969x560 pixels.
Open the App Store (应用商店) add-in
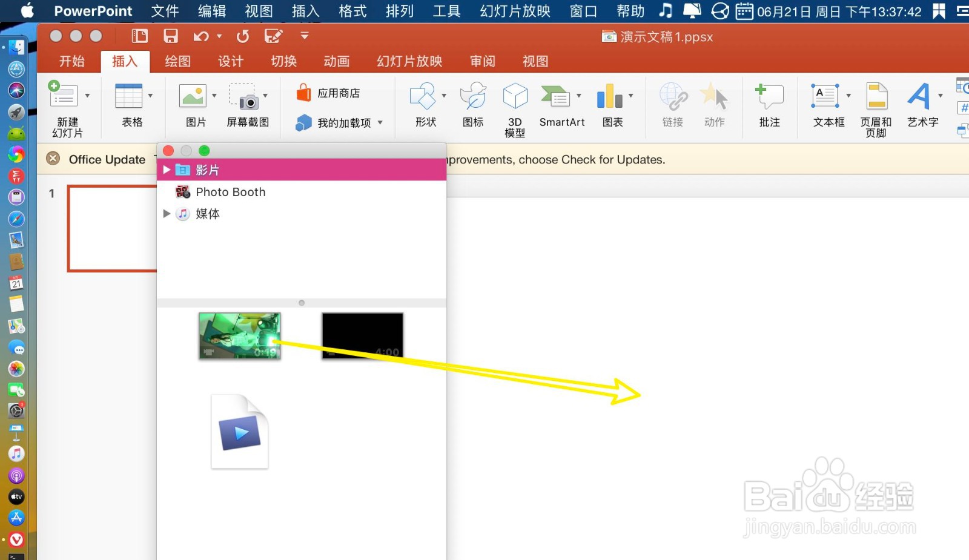pos(328,93)
